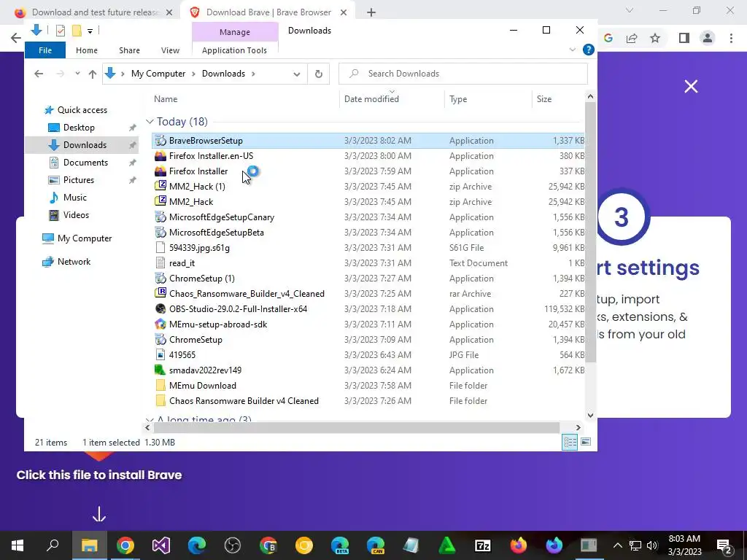The image size is (747, 560).
Task: Click the network tray icon
Action: click(635, 545)
